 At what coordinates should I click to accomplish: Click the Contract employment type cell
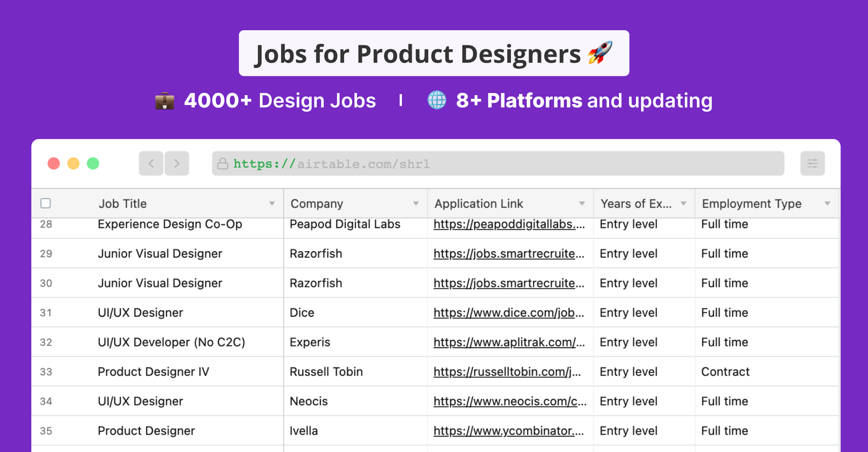coord(725,372)
